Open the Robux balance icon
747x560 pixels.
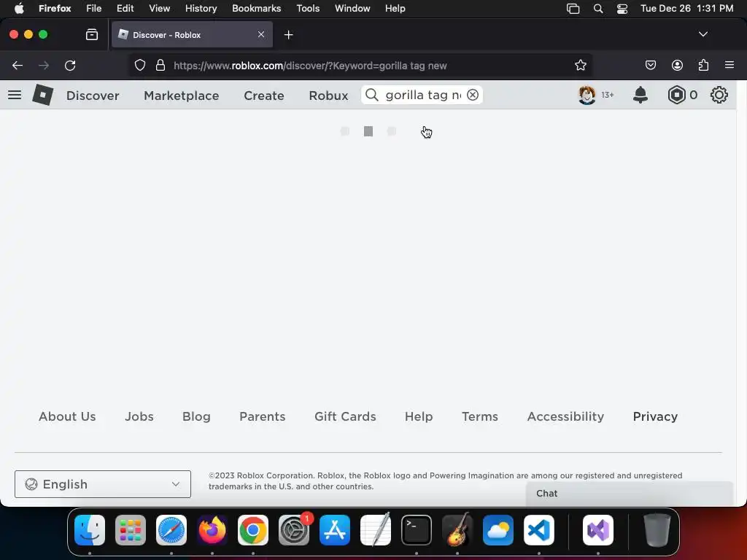pos(676,95)
